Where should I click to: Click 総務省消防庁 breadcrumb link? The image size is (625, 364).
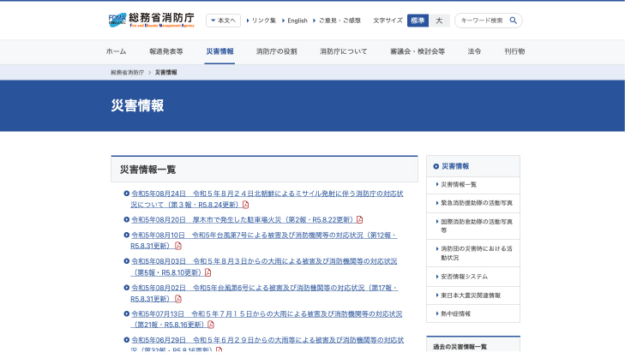127,73
